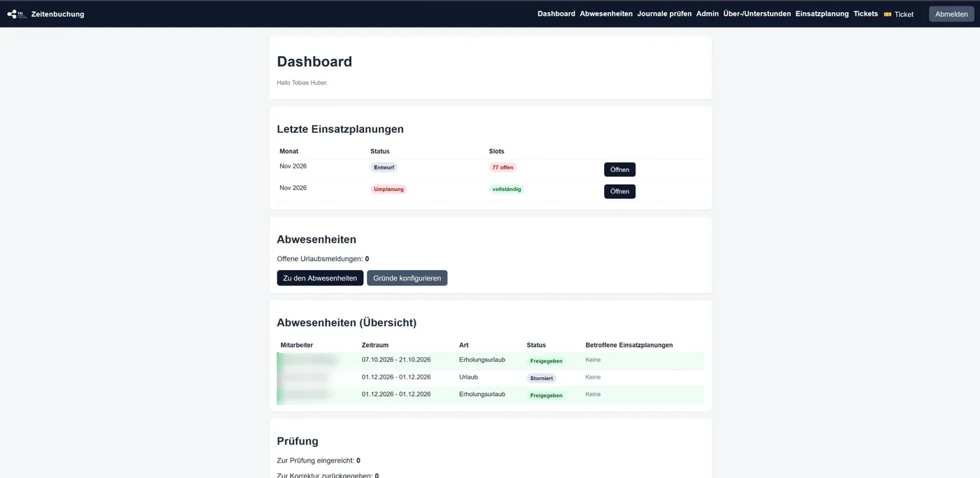980x478 pixels.
Task: Navigate to Einsatzplanung
Action: coord(822,14)
